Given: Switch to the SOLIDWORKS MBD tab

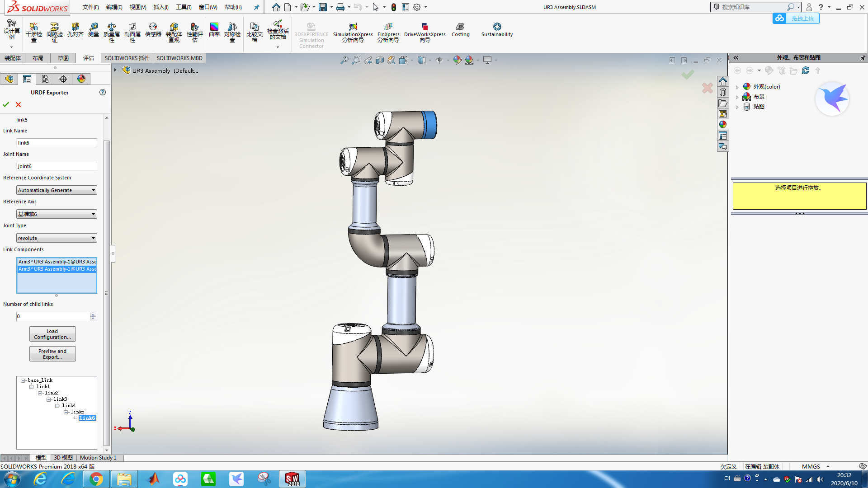Looking at the screenshot, I should (x=179, y=58).
